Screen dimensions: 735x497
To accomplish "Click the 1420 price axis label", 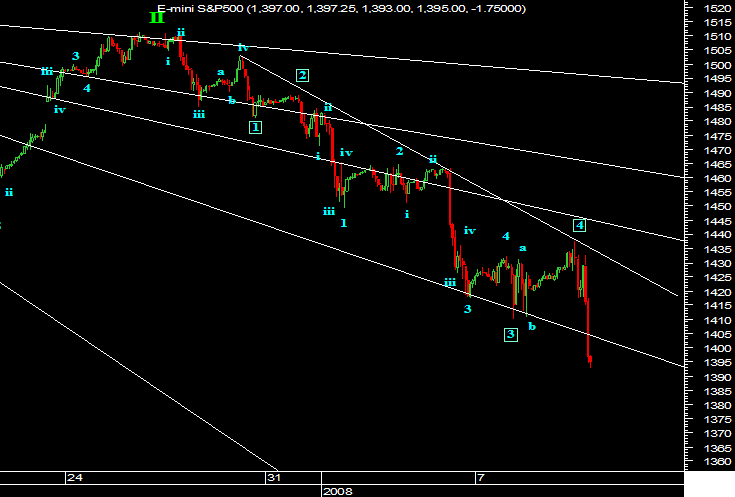I will click(x=717, y=292).
